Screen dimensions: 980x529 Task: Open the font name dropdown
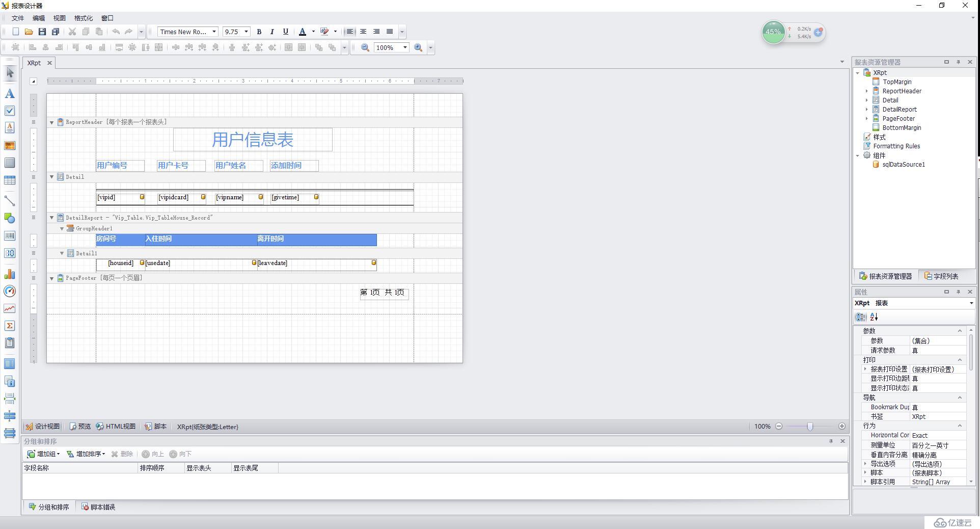[x=214, y=32]
